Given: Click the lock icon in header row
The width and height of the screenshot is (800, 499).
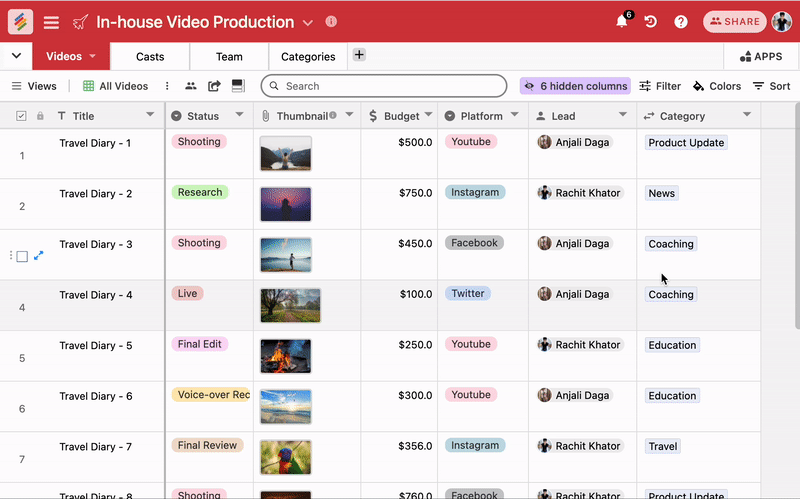Looking at the screenshot, I should [40, 116].
